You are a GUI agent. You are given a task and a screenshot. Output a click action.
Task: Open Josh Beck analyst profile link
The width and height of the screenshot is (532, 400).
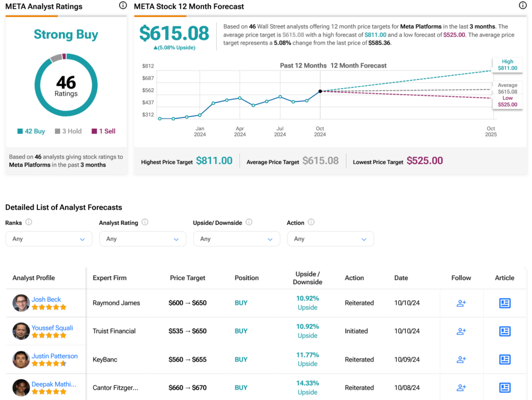[46, 299]
